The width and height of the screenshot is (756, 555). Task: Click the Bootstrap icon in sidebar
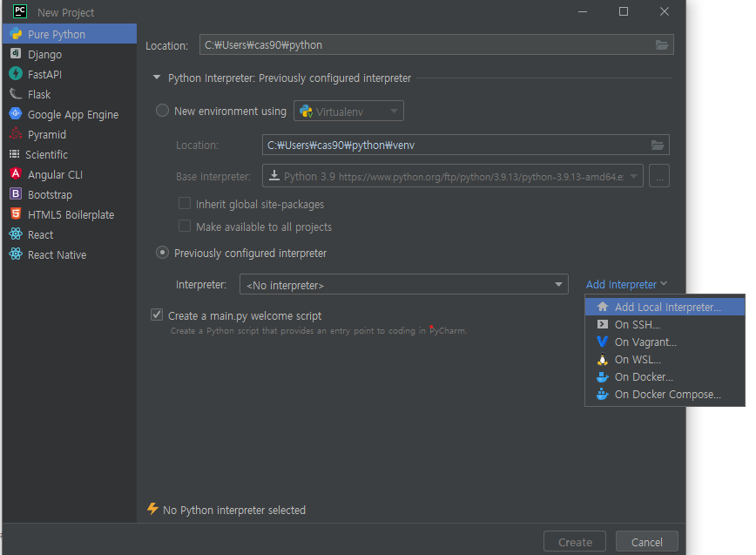[x=16, y=193]
